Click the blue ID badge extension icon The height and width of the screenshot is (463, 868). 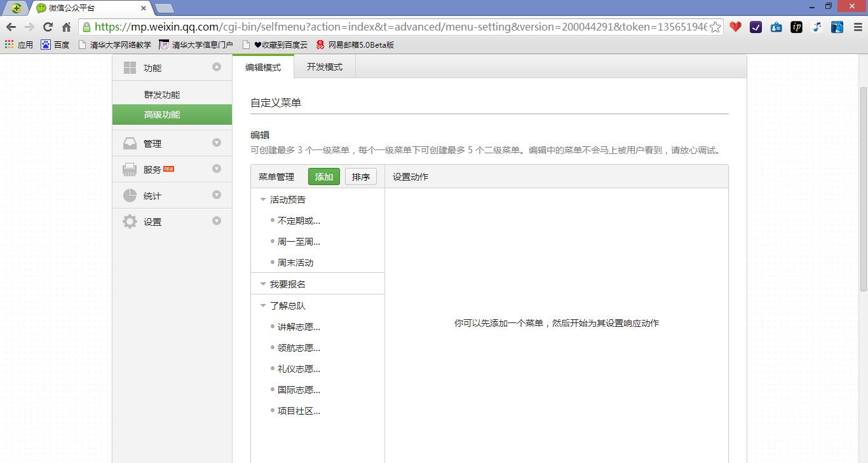776,28
